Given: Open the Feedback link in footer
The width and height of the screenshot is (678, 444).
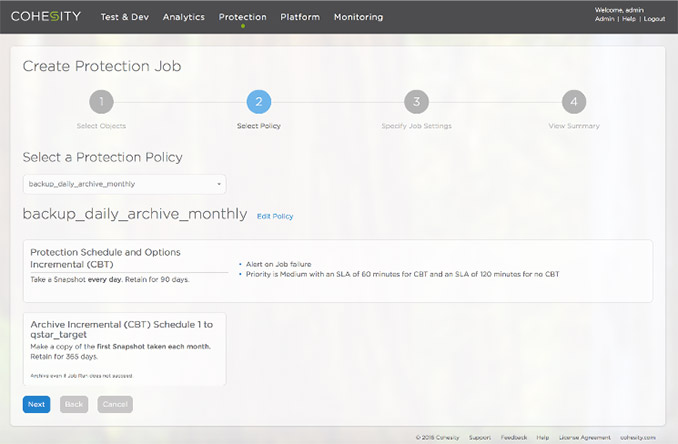Looking at the screenshot, I should click(x=514, y=437).
